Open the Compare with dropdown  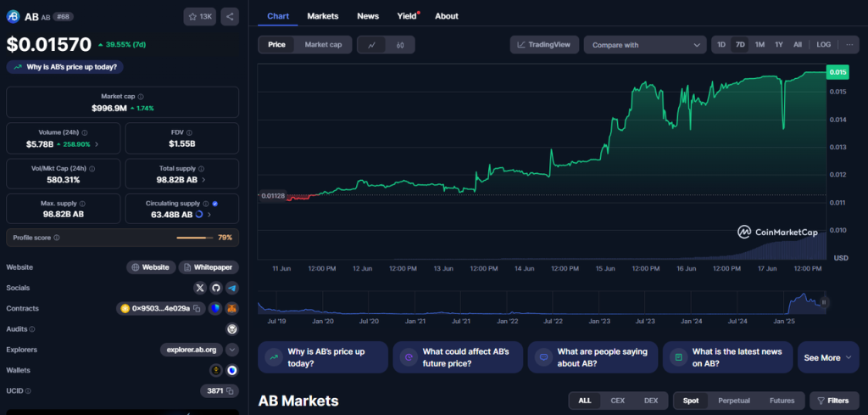644,44
